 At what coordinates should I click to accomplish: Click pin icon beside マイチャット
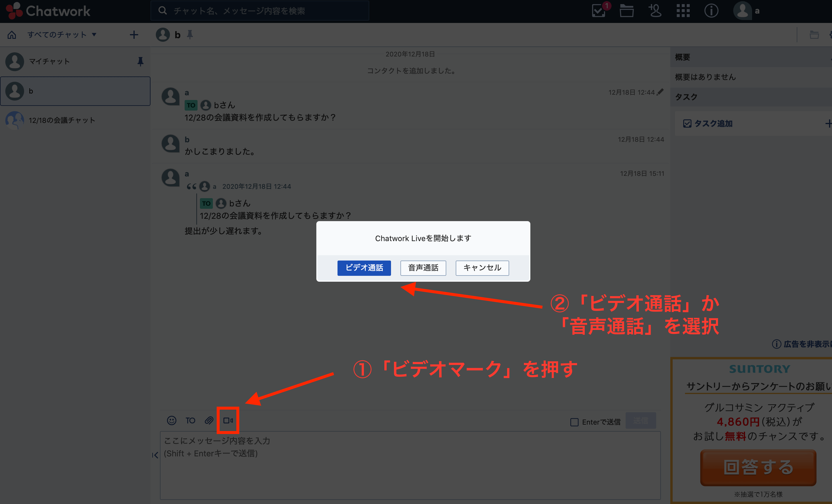[x=141, y=61]
